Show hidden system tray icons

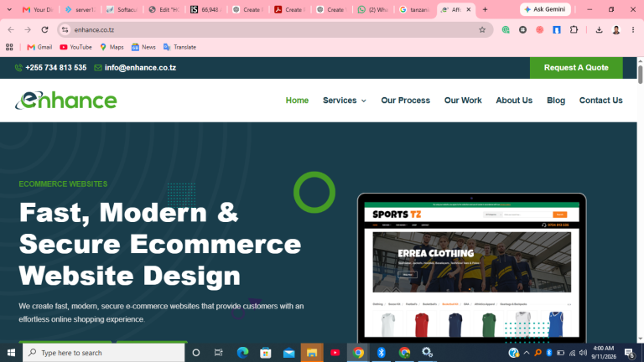click(527, 353)
